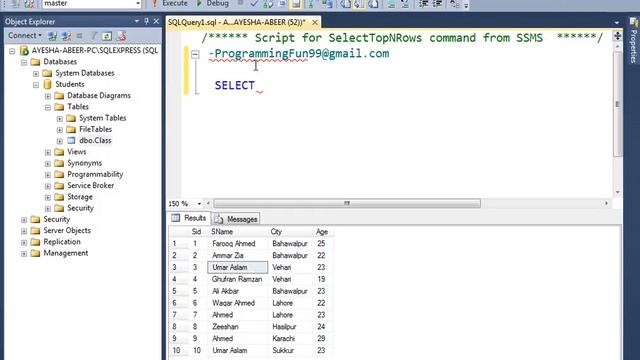Viewport: 640px width, 360px height.
Task: Select the Replication node
Action: (x=62, y=242)
